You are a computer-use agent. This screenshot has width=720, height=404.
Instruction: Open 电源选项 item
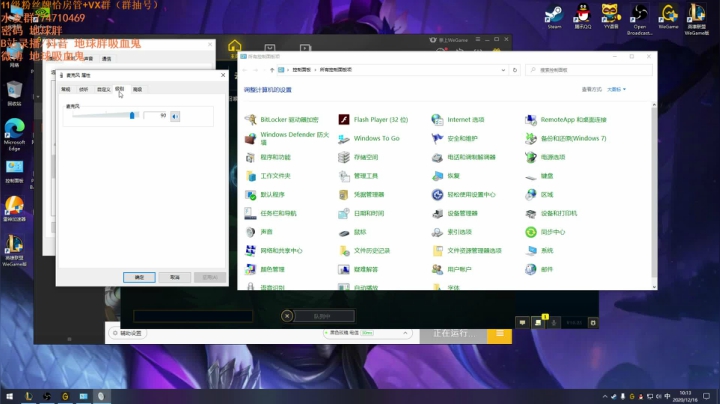pyautogui.click(x=545, y=157)
